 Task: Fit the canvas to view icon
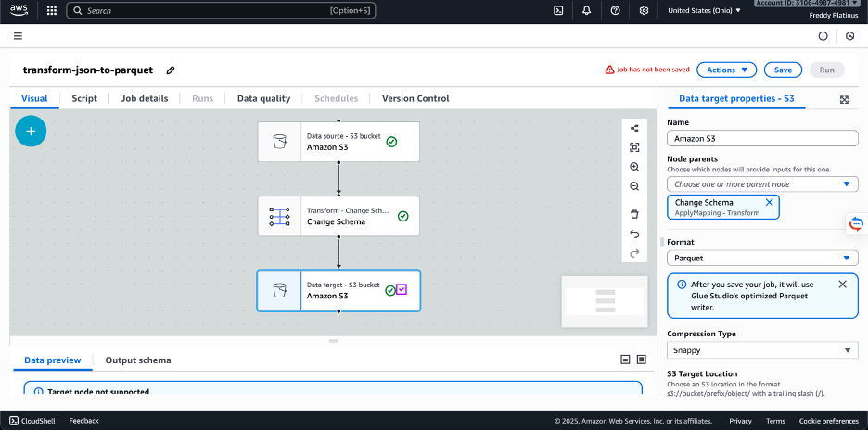[634, 147]
